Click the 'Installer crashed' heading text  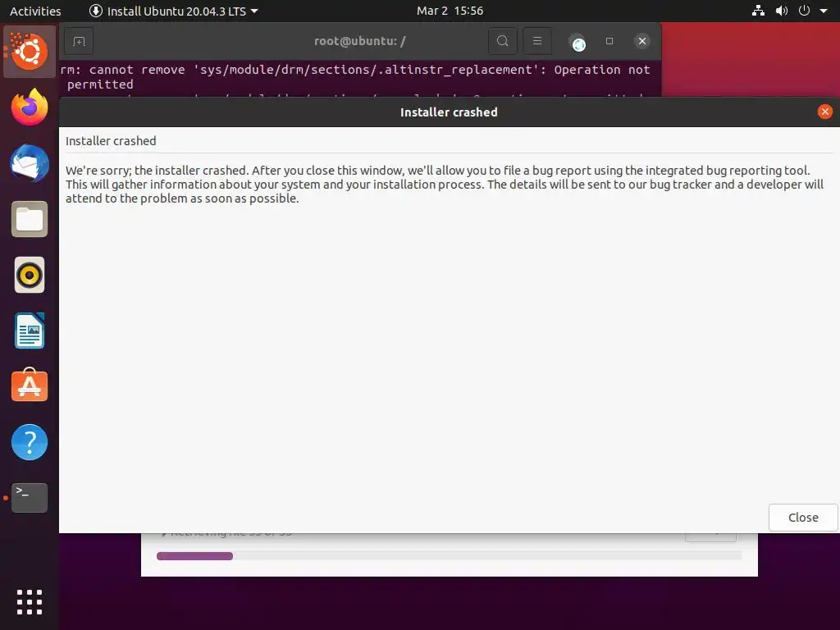click(x=111, y=141)
